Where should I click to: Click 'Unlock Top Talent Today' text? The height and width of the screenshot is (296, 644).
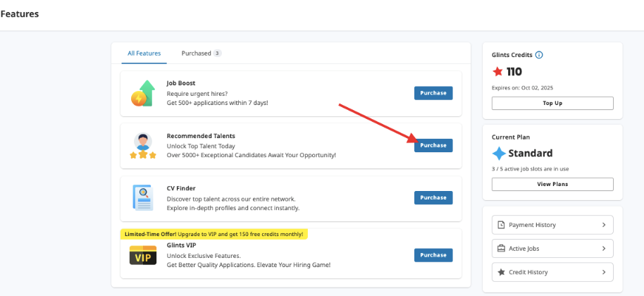click(x=201, y=146)
